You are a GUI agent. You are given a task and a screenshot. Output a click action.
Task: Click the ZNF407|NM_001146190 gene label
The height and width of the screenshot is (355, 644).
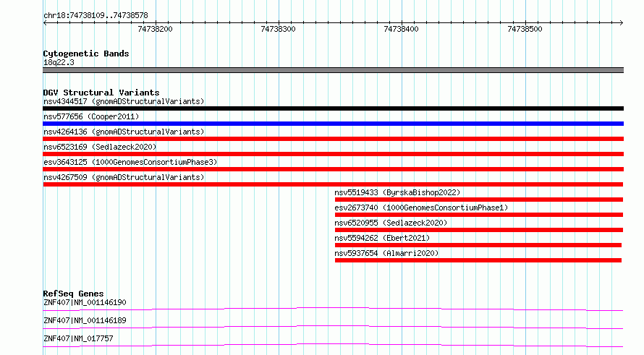(x=85, y=302)
